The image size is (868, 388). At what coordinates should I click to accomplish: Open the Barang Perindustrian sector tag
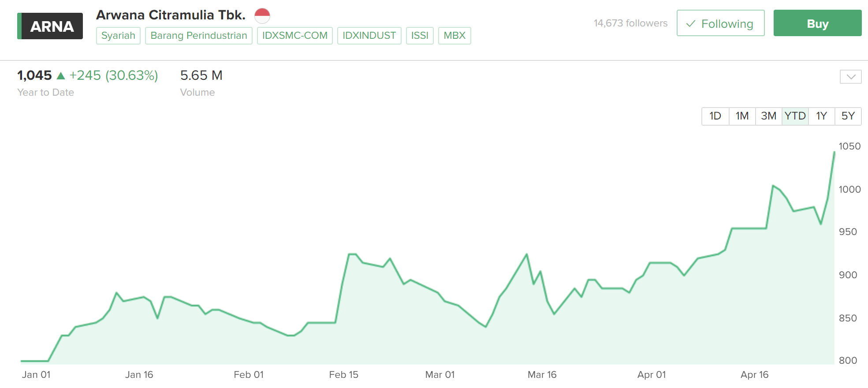coord(199,36)
